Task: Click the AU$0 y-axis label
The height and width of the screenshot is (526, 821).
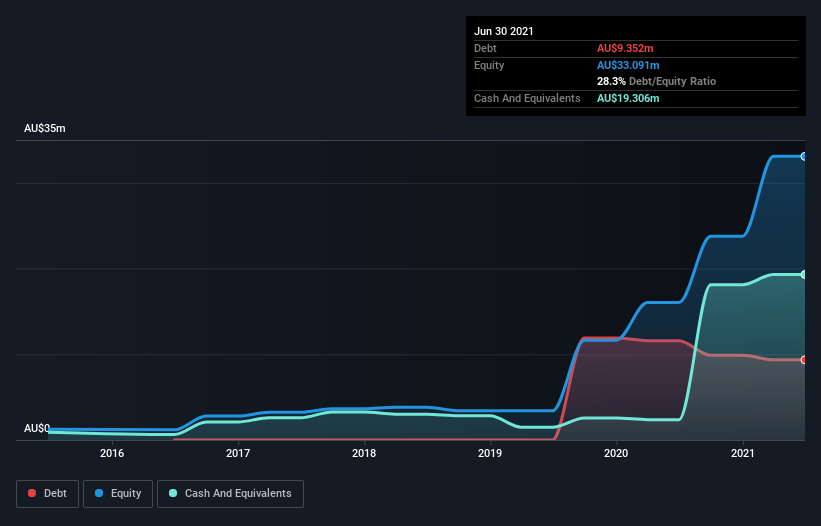Action: point(37,428)
